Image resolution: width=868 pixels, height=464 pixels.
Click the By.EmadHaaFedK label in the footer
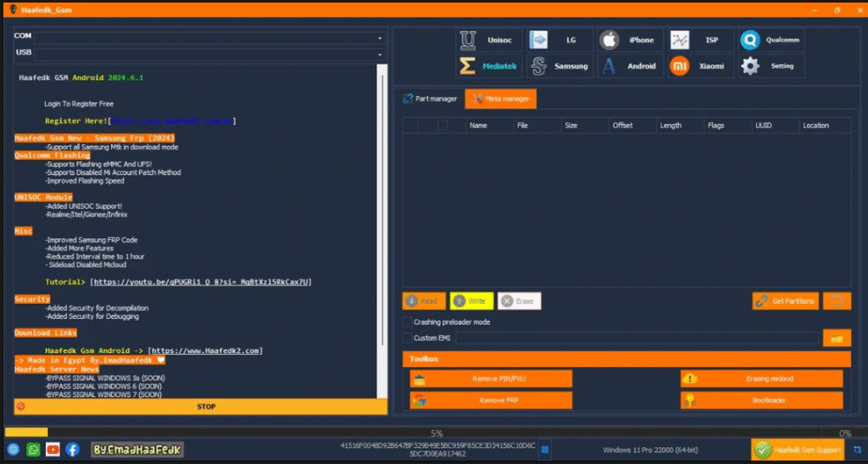[x=137, y=450]
